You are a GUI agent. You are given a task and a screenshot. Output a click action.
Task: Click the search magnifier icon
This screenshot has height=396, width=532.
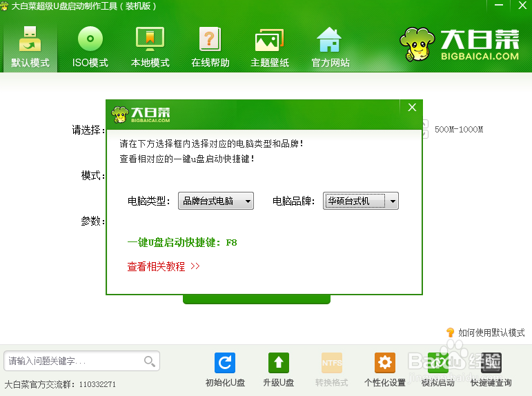150,362
